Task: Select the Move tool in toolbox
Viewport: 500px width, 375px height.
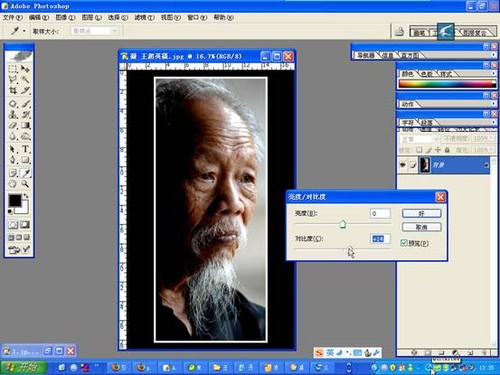Action: coord(25,69)
